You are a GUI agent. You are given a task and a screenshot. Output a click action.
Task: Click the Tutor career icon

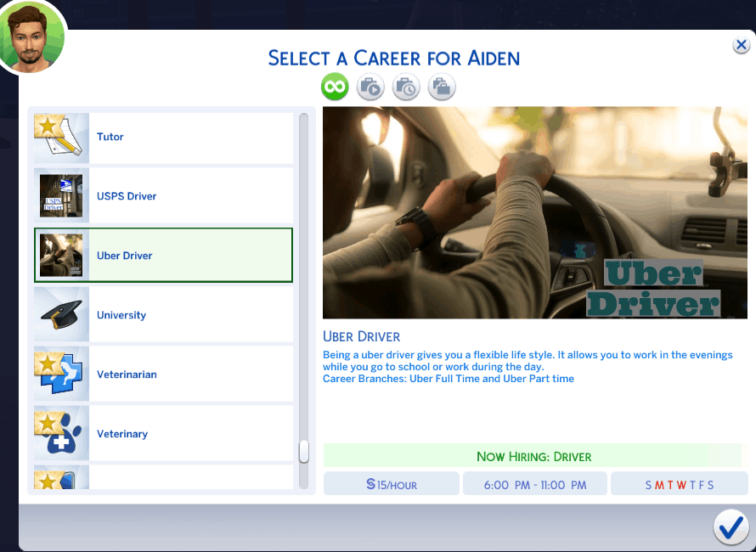coord(61,137)
